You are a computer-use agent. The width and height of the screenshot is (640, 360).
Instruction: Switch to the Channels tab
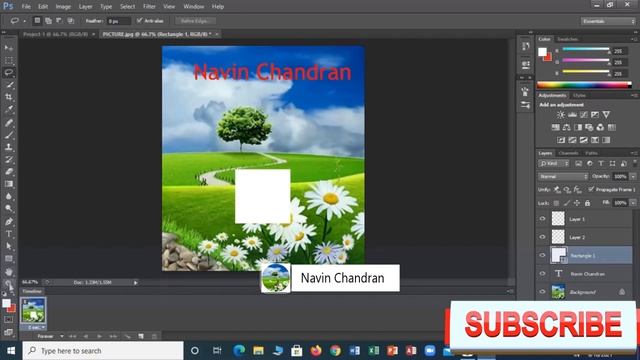pos(568,153)
